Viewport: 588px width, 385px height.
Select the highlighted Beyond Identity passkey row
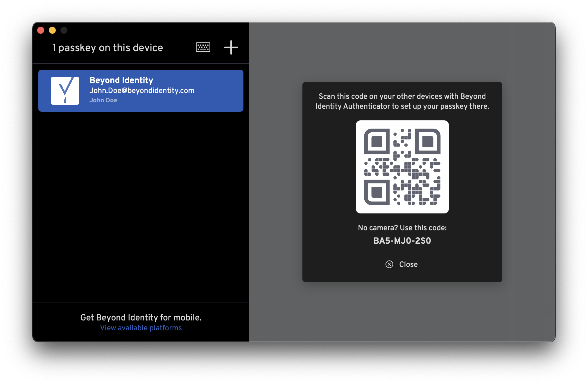tap(141, 90)
